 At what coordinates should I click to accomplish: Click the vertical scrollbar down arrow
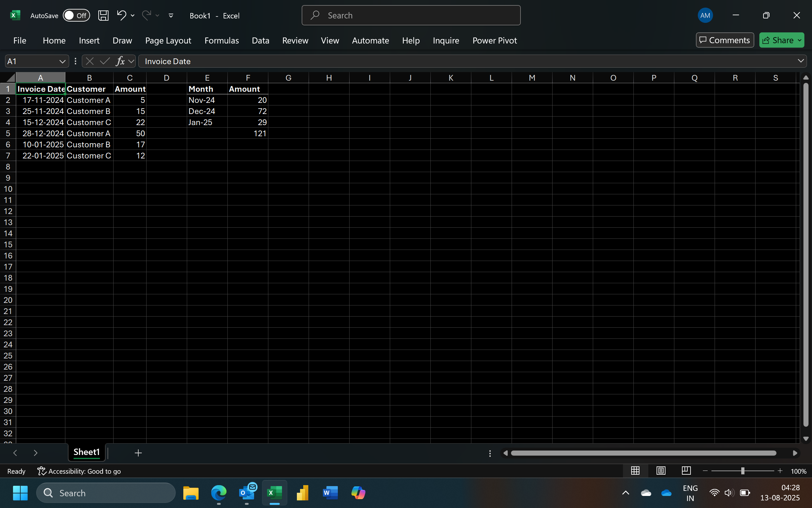coord(806,439)
